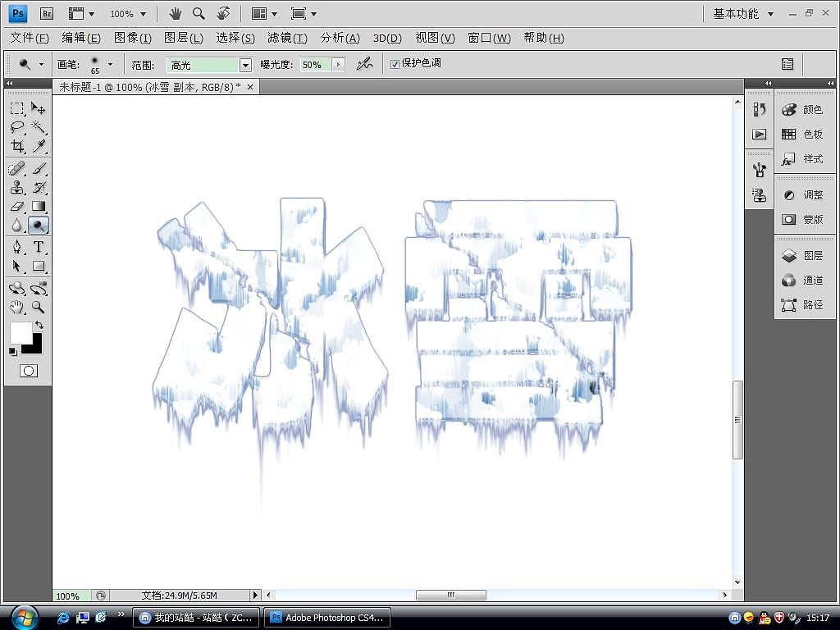Launch Adobe Bridge
The height and width of the screenshot is (630, 840).
(47, 13)
